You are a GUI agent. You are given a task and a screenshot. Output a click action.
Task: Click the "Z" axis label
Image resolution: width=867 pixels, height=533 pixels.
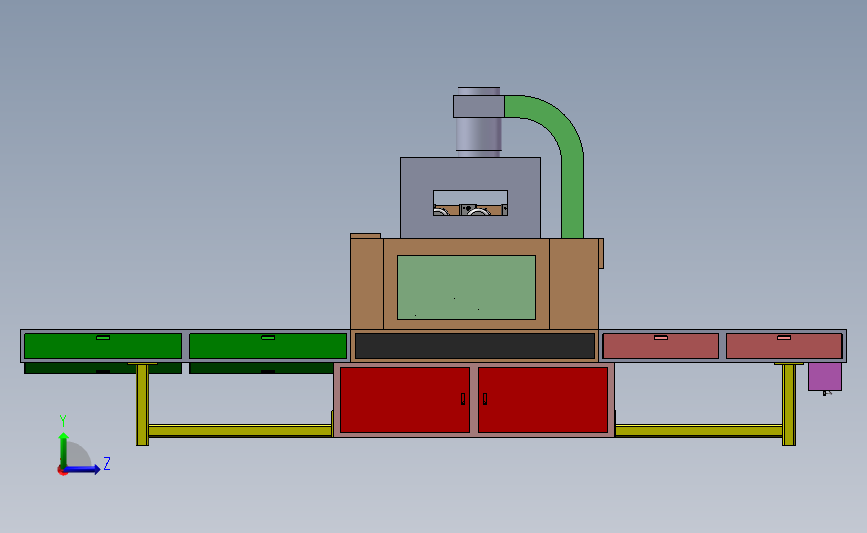pos(107,463)
